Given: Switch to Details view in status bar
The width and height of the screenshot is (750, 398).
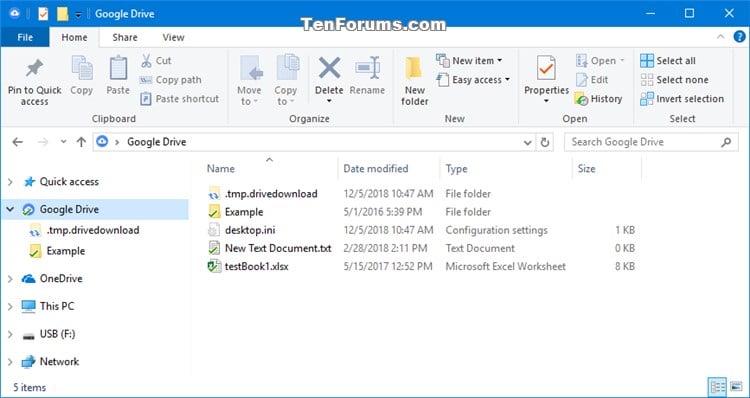Looking at the screenshot, I should 717,387.
